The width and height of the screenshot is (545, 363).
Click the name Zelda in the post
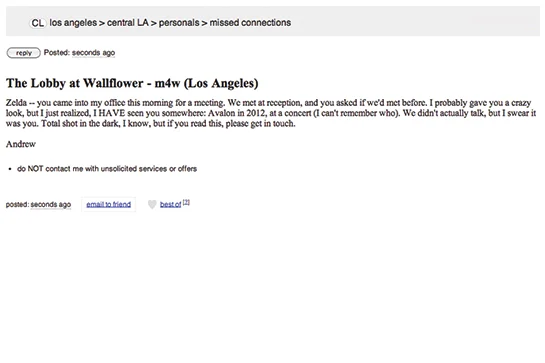point(16,103)
